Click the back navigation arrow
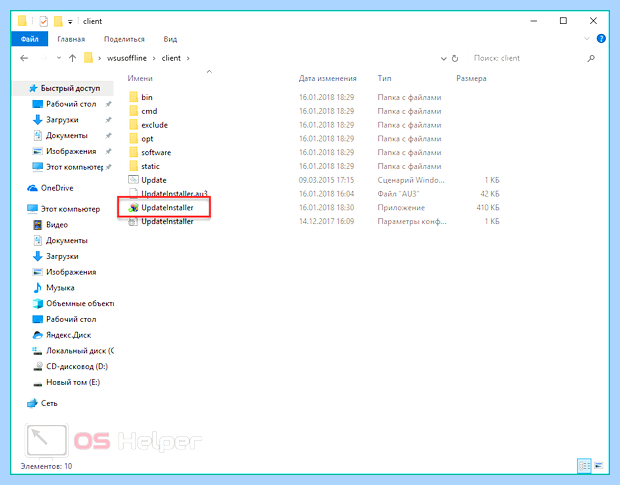Screen dimensions: 620x485 click(x=24, y=58)
